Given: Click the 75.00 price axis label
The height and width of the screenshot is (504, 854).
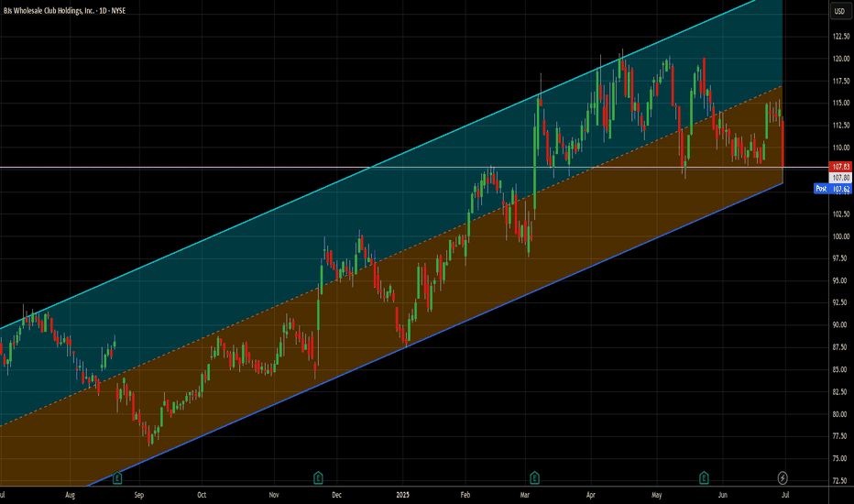Looking at the screenshot, I should 840,458.
